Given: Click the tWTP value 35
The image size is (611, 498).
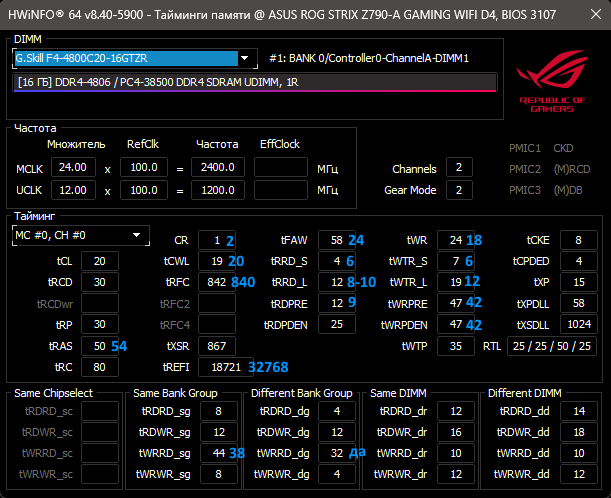Looking at the screenshot, I should pyautogui.click(x=456, y=346).
